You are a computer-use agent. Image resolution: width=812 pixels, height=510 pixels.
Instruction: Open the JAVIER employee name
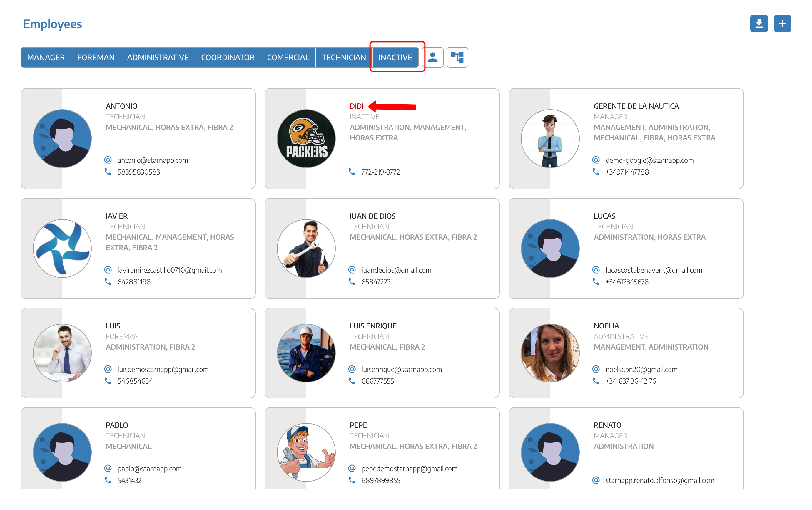(x=116, y=216)
